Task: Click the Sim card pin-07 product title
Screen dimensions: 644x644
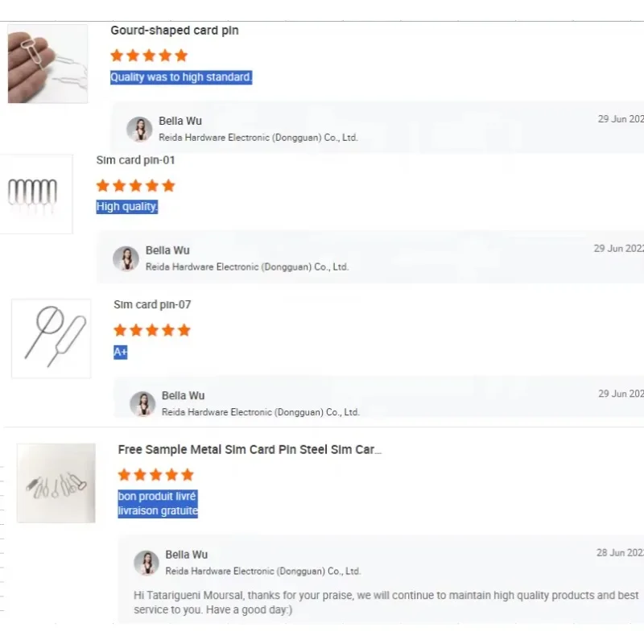Action: tap(152, 304)
